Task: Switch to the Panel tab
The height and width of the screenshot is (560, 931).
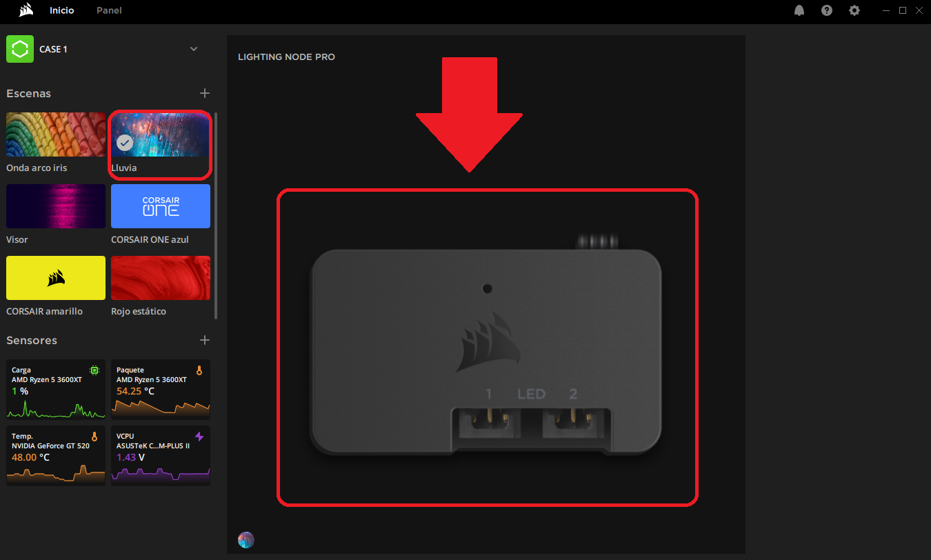Action: coord(109,11)
